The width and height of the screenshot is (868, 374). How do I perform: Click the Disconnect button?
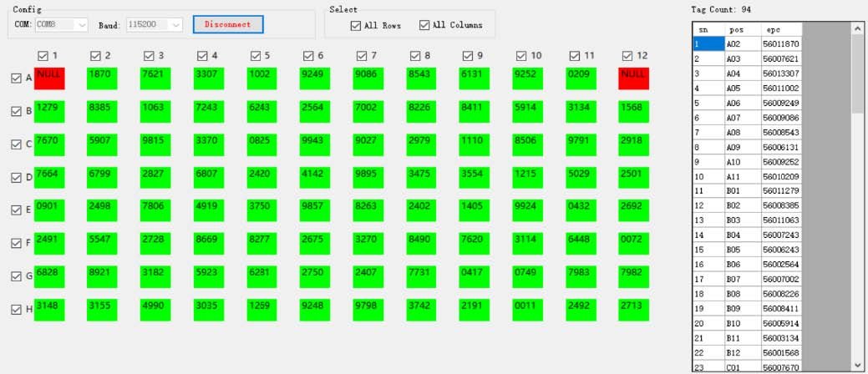pos(228,24)
